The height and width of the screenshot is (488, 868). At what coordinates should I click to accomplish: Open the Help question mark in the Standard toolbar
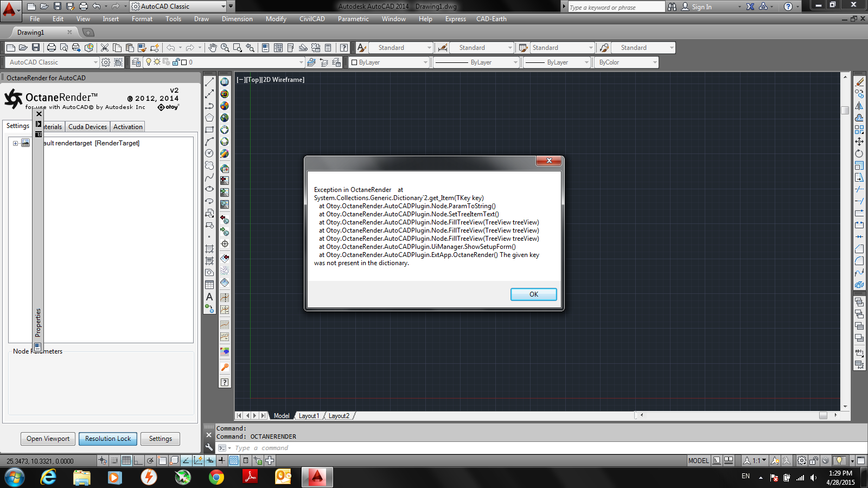coord(344,48)
